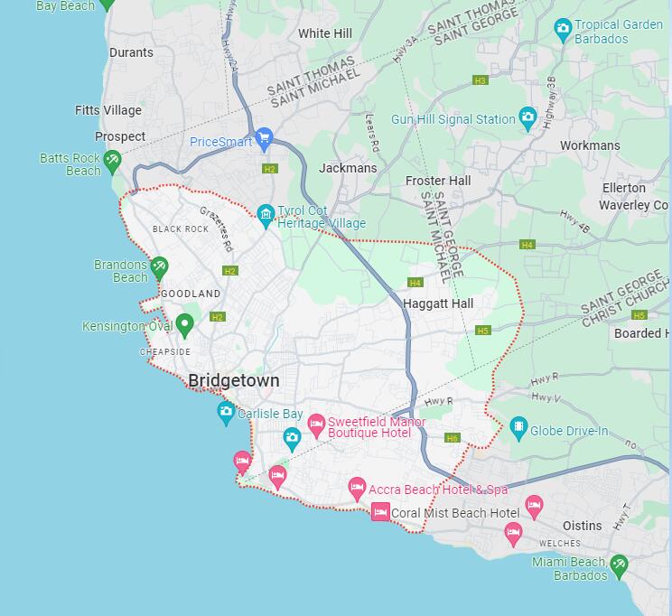This screenshot has height=616, width=672.
Task: Click the Fitts Village place name
Action: 108,110
